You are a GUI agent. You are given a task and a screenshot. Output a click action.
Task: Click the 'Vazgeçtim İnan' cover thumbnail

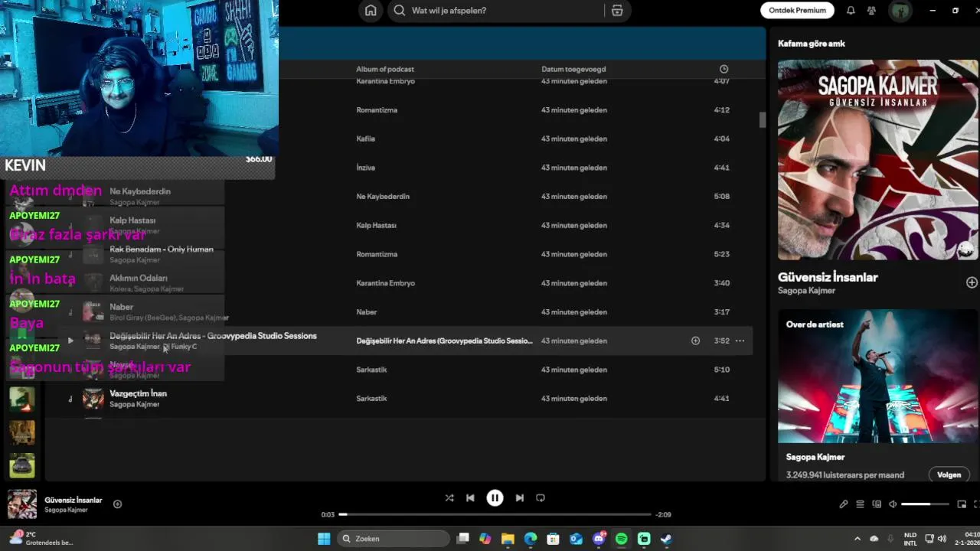pyautogui.click(x=93, y=399)
